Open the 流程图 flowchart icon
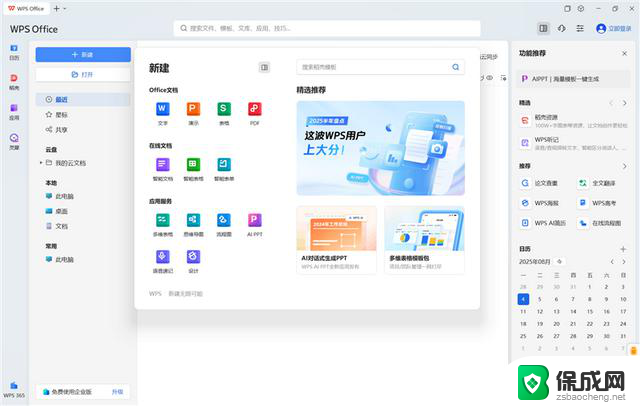The image size is (640, 406). (224, 220)
